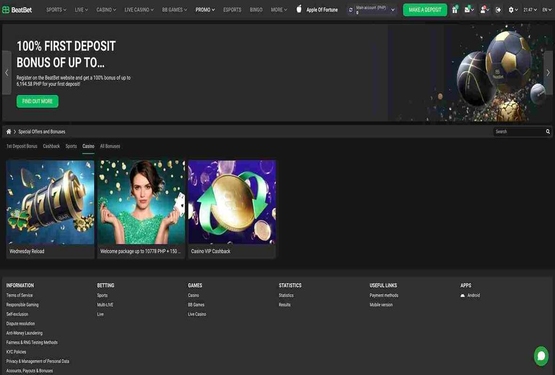Open the Android app link
Viewport: 555px width, 375px height.
470,295
